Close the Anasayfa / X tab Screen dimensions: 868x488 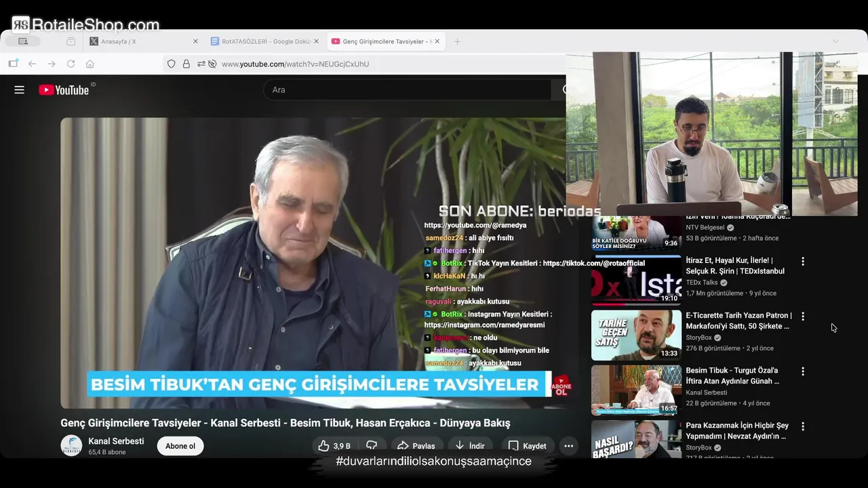(195, 41)
